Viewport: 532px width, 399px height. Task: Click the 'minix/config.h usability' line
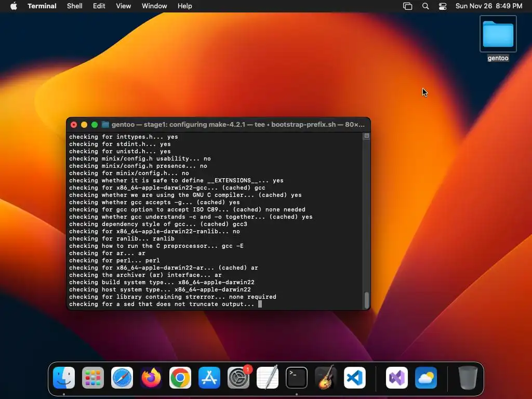140,159
